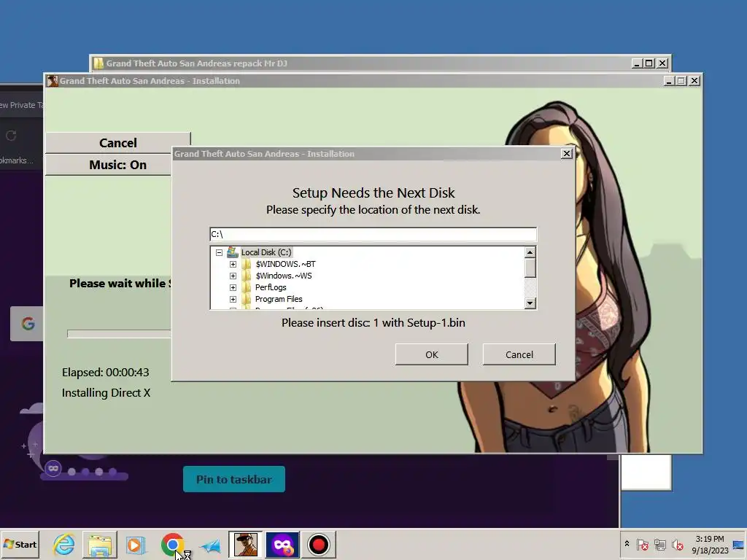The width and height of the screenshot is (747, 560).
Task: Switch to the private browser taskbar icon
Action: tap(282, 545)
